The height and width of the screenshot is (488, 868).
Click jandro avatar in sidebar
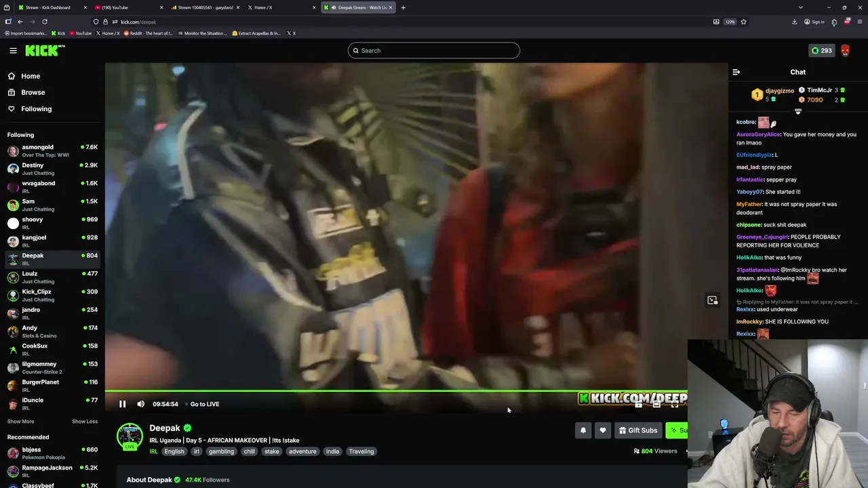point(13,314)
